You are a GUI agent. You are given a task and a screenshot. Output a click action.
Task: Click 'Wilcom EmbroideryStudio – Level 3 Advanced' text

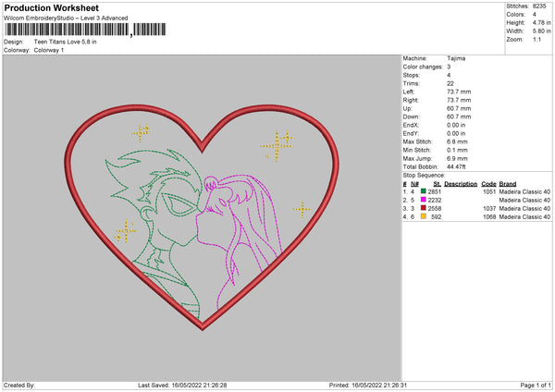pyautogui.click(x=66, y=18)
